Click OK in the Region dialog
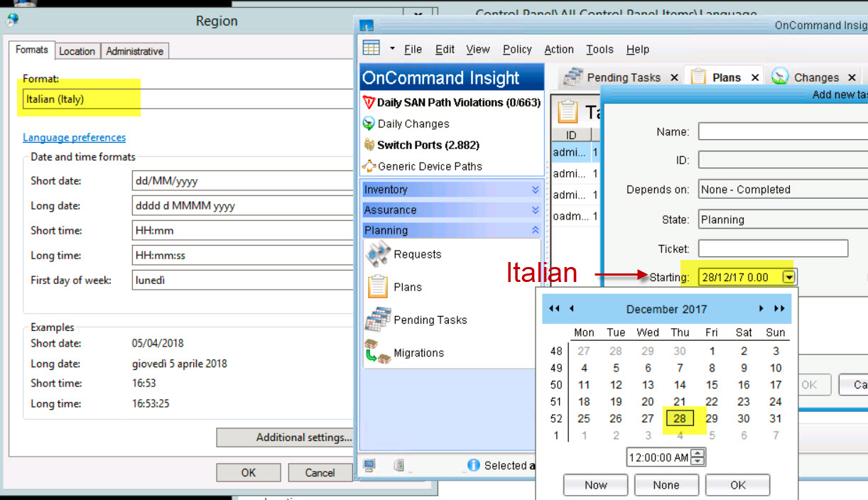 (x=249, y=472)
